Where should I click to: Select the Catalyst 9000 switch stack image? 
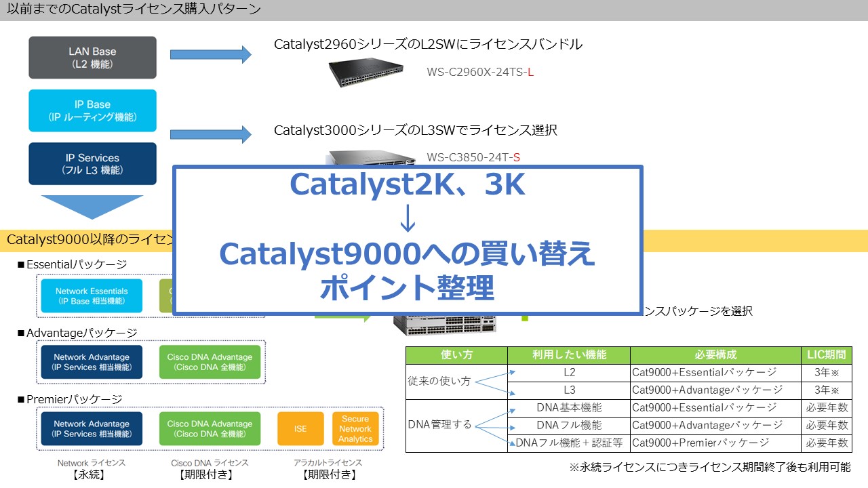446,327
